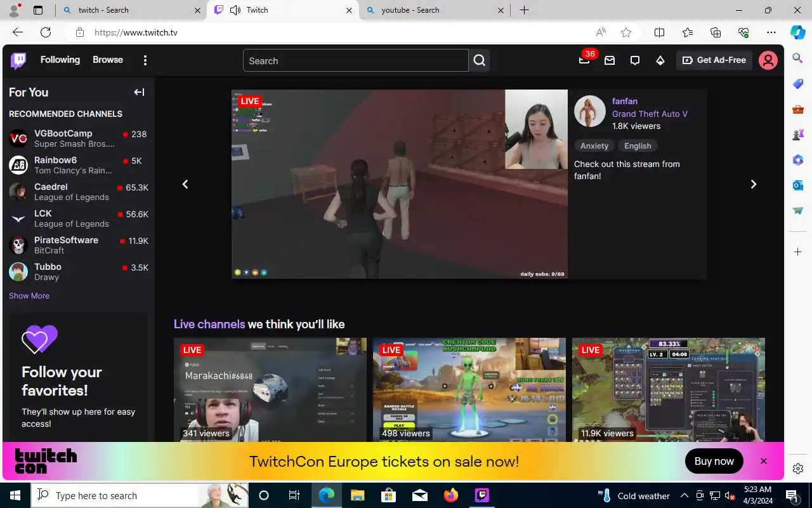Open Edge sidebar settings gear
The image size is (812, 508).
pos(798,469)
